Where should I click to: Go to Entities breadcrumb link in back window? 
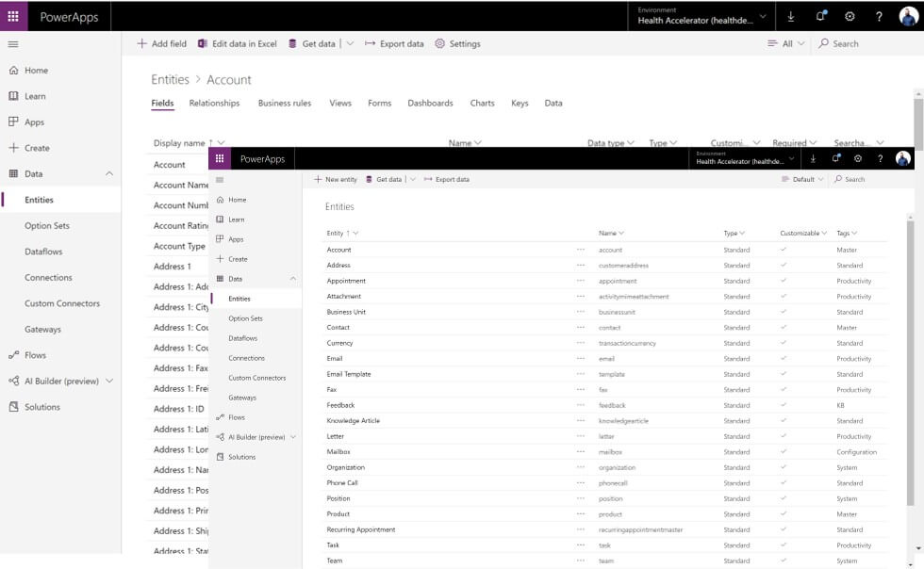(171, 79)
